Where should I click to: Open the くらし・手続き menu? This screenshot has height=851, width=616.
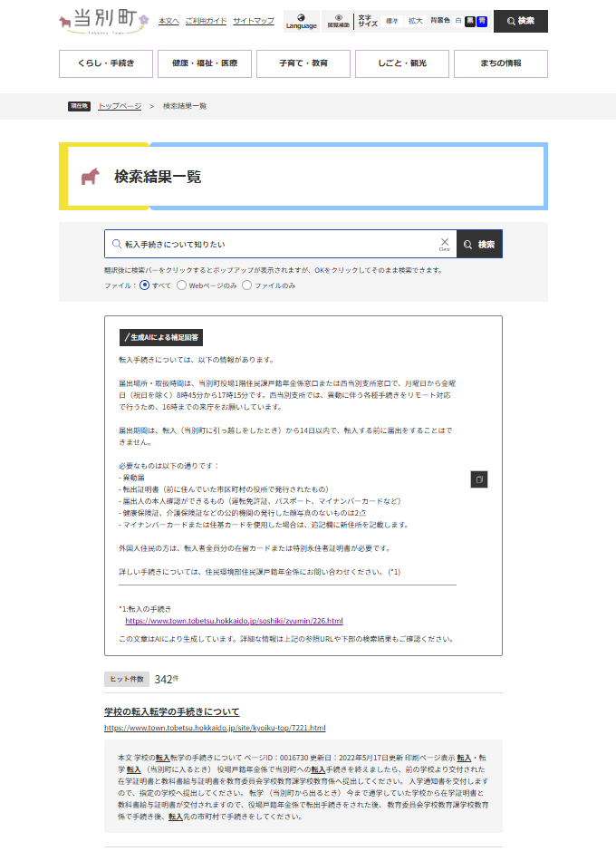click(106, 63)
